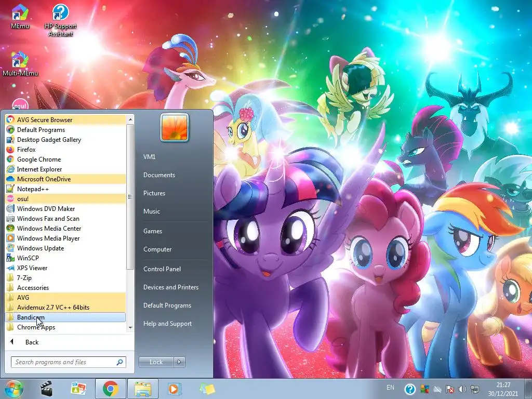Open Music library
The height and width of the screenshot is (399, 532).
[152, 211]
